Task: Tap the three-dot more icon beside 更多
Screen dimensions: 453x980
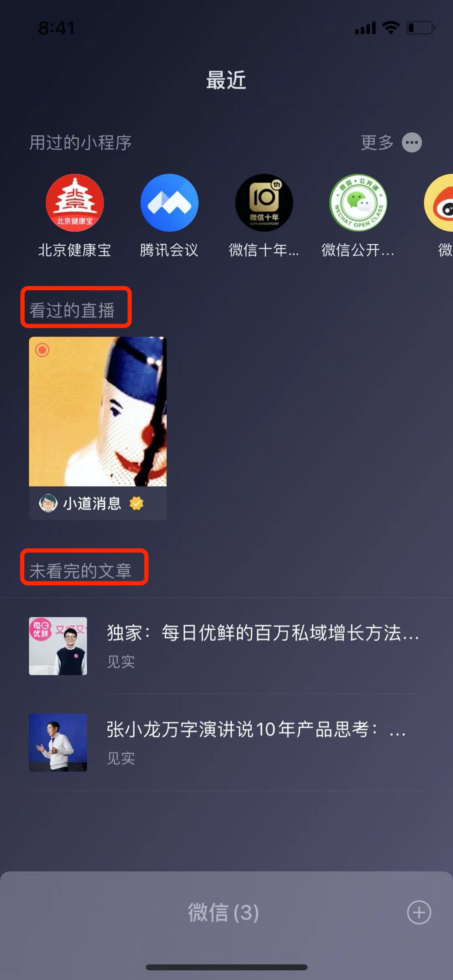Action: [412, 142]
